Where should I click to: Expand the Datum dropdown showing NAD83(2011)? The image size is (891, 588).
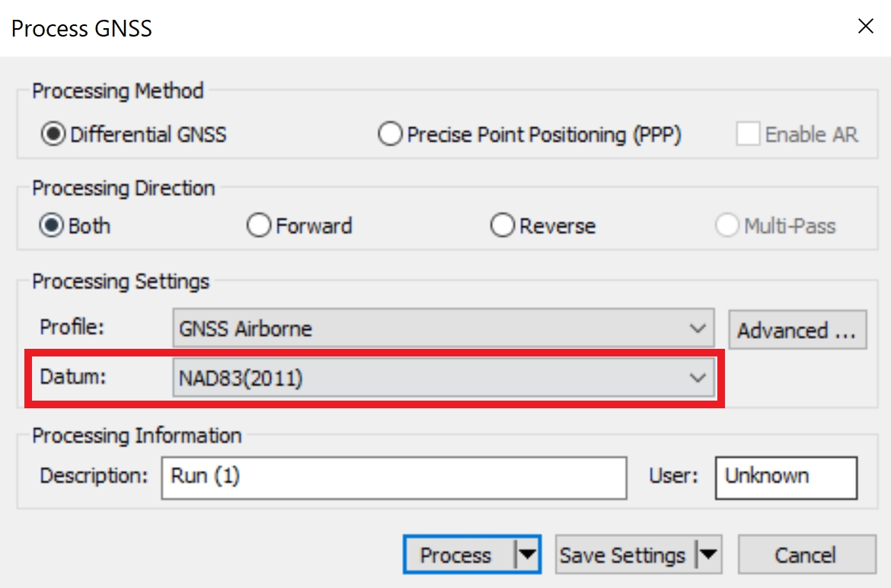coord(443,379)
